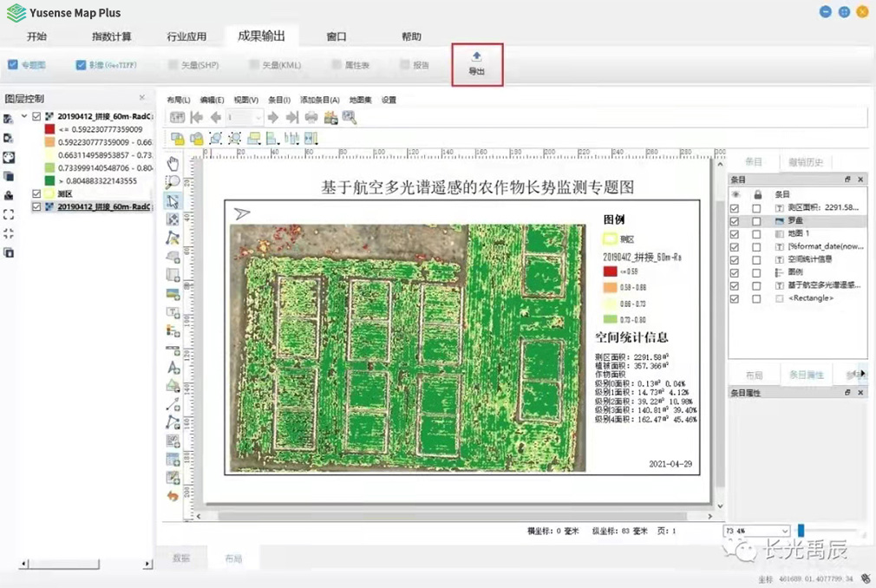Select the 图例 item in the items list
The image size is (876, 588).
[x=795, y=272]
